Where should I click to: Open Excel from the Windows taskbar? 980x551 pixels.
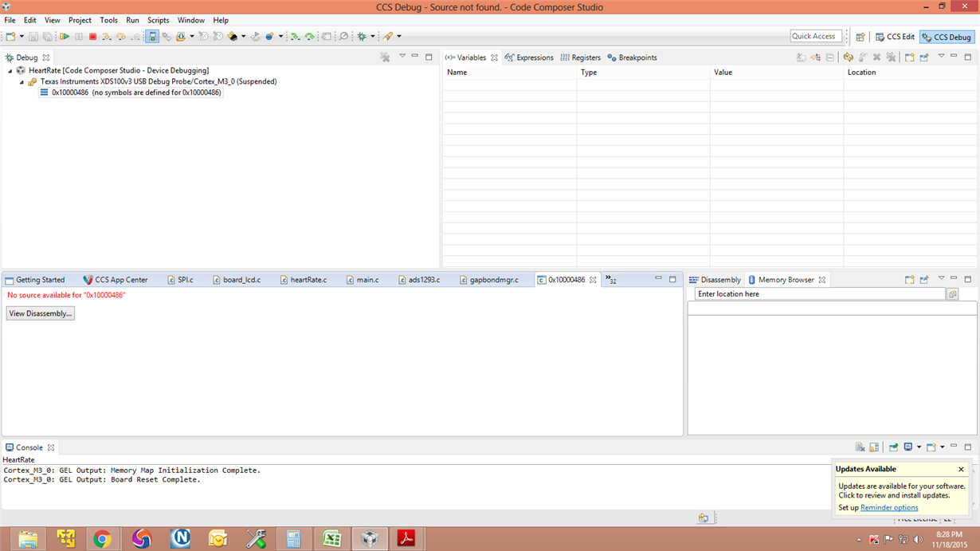click(x=331, y=539)
